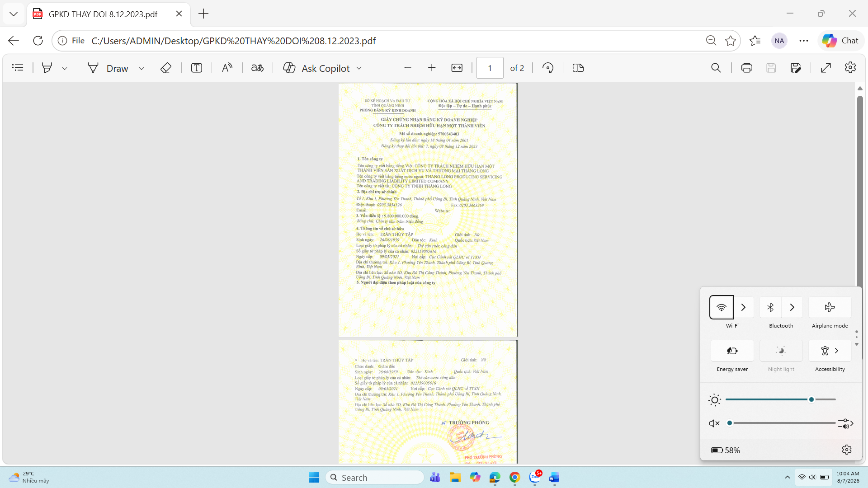The height and width of the screenshot is (488, 868).
Task: Click the taskbar Search box
Action: (x=375, y=478)
